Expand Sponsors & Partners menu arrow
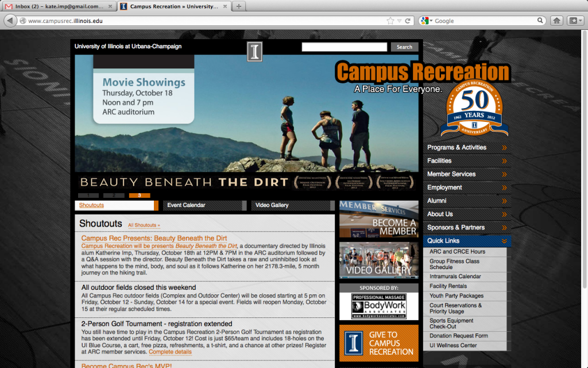The image size is (588, 368). pyautogui.click(x=504, y=228)
